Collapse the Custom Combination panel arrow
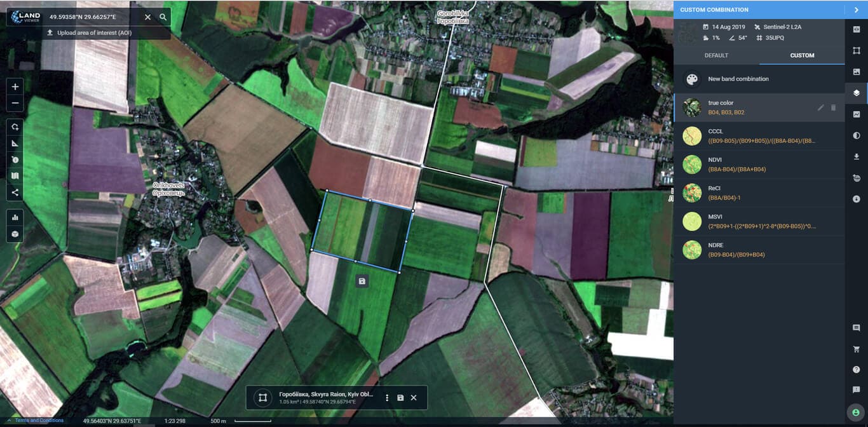This screenshot has width=868, height=427. click(x=856, y=10)
